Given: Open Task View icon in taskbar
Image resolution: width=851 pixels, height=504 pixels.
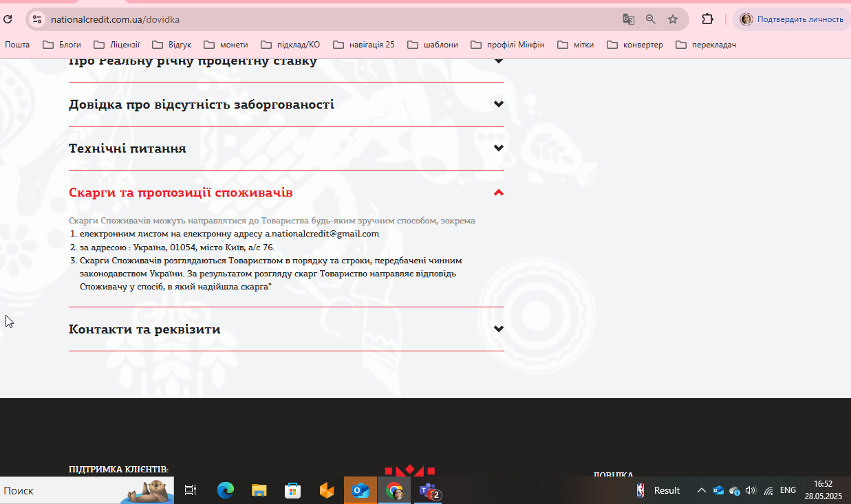Looking at the screenshot, I should tap(191, 490).
